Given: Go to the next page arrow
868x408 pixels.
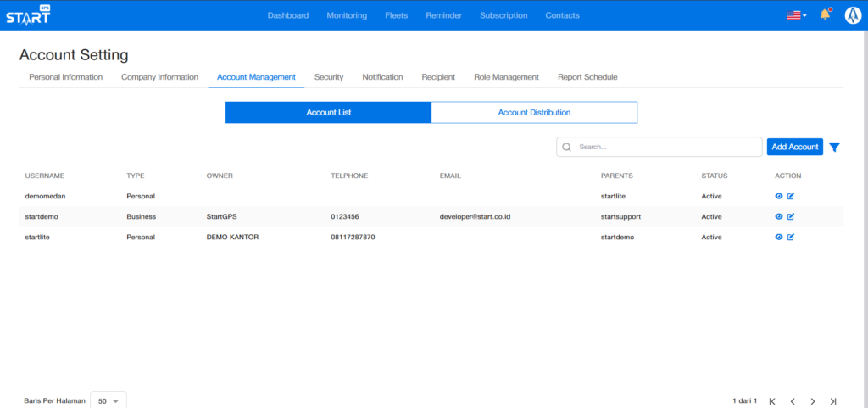Looking at the screenshot, I should click(x=812, y=400).
